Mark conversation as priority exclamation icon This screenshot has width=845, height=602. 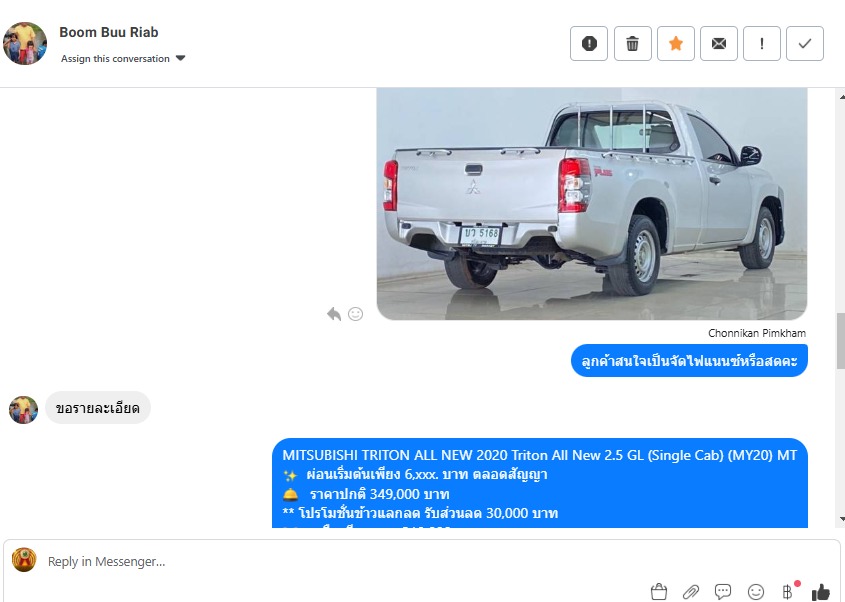[x=761, y=44]
